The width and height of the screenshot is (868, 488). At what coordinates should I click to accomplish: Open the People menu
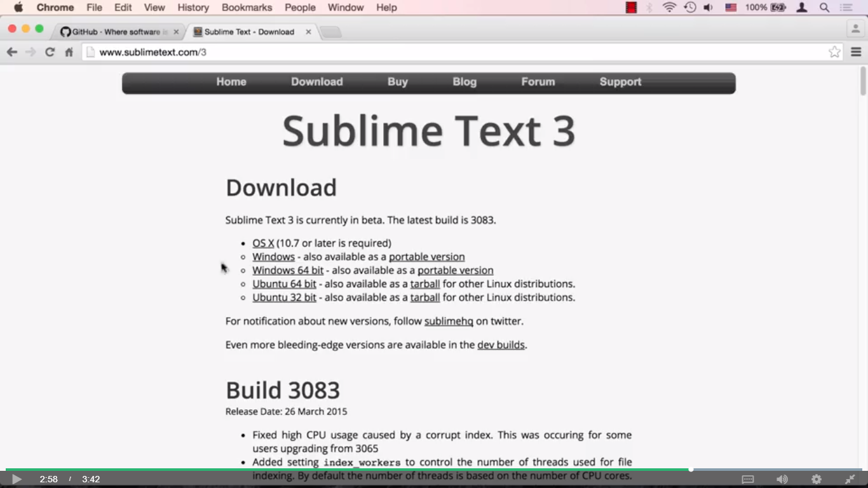coord(300,8)
